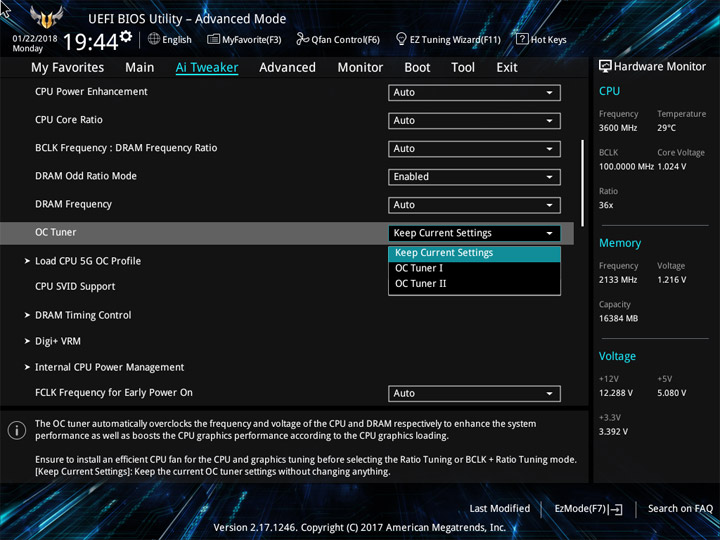720x540 pixels.
Task: Click the DRAM Frequency label
Action: 73,204
